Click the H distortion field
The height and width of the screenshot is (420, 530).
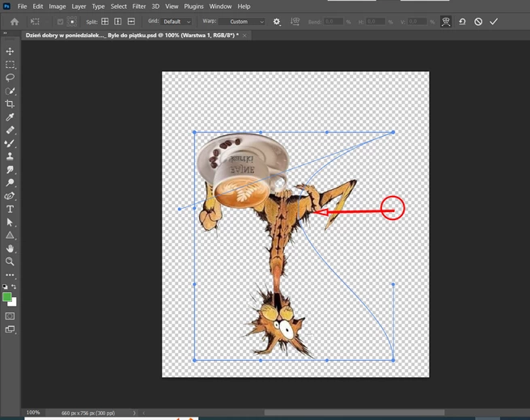(375, 22)
